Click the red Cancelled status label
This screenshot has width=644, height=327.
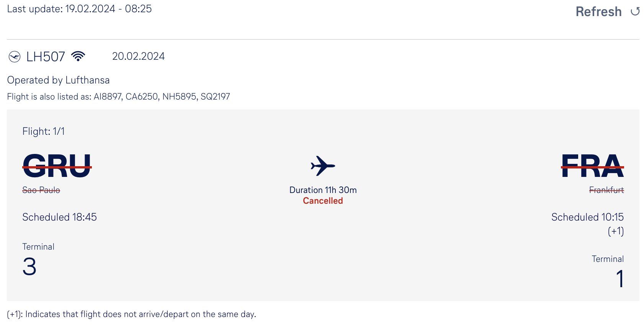(x=323, y=201)
